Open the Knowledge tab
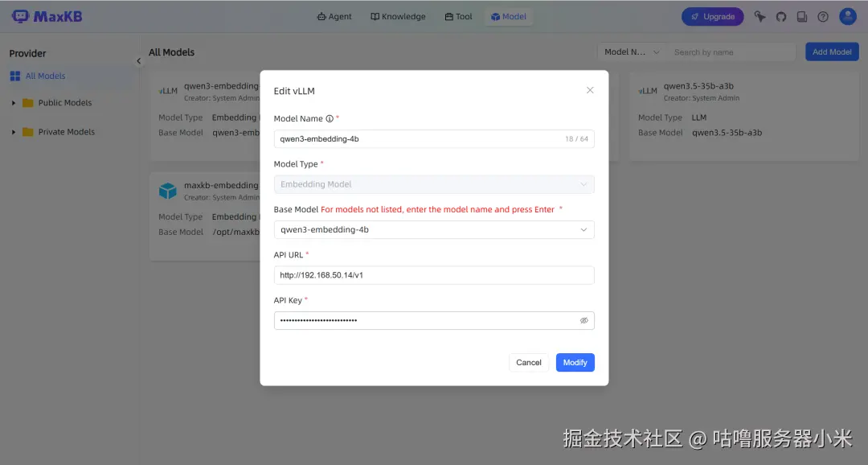 coord(398,17)
